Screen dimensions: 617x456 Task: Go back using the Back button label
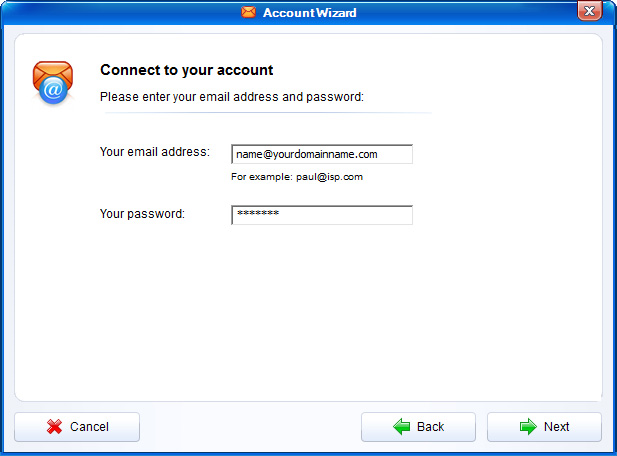coord(430,427)
